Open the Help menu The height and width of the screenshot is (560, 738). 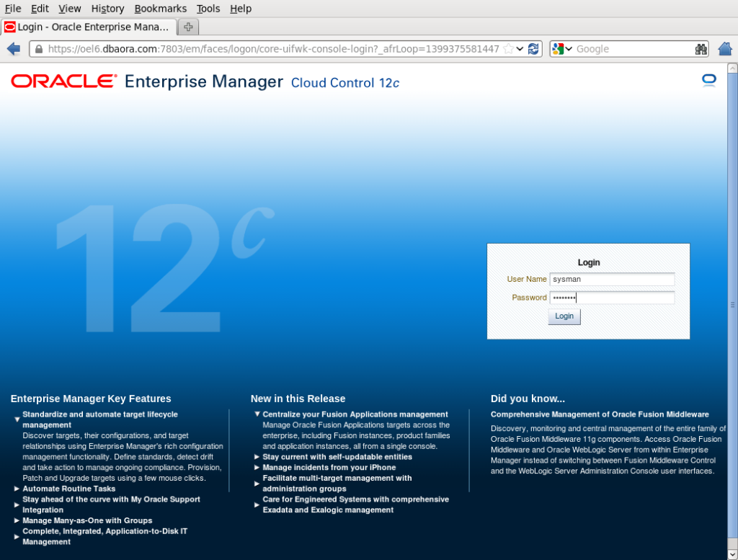(x=241, y=9)
